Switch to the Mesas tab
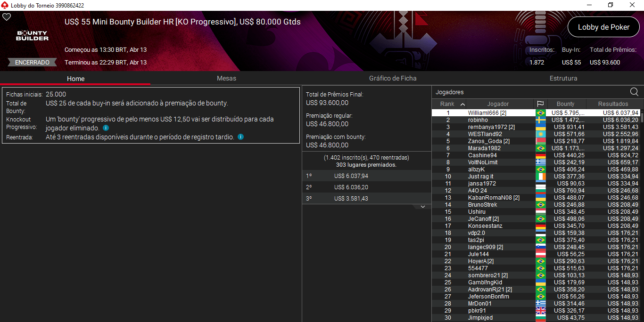The height and width of the screenshot is (322, 644). (226, 79)
